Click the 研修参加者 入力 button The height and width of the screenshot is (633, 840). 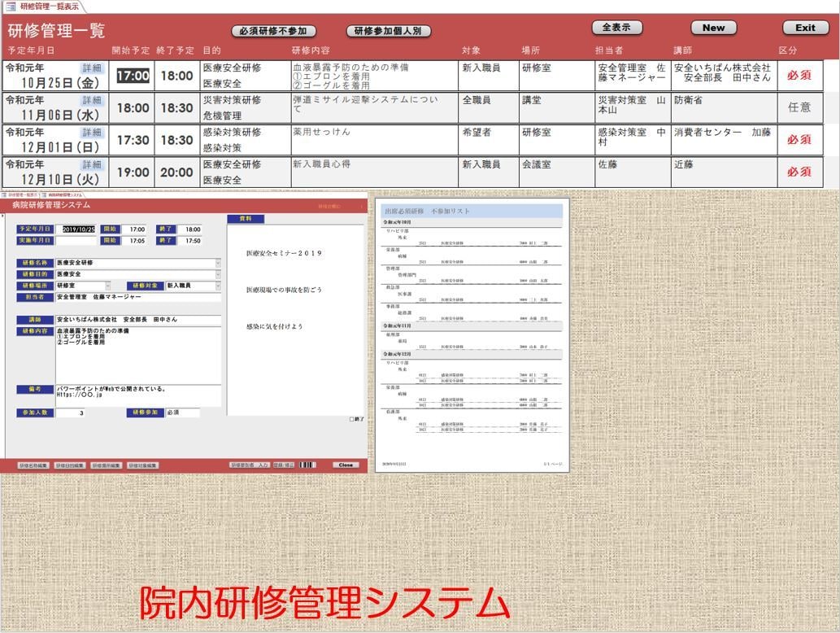click(x=250, y=465)
